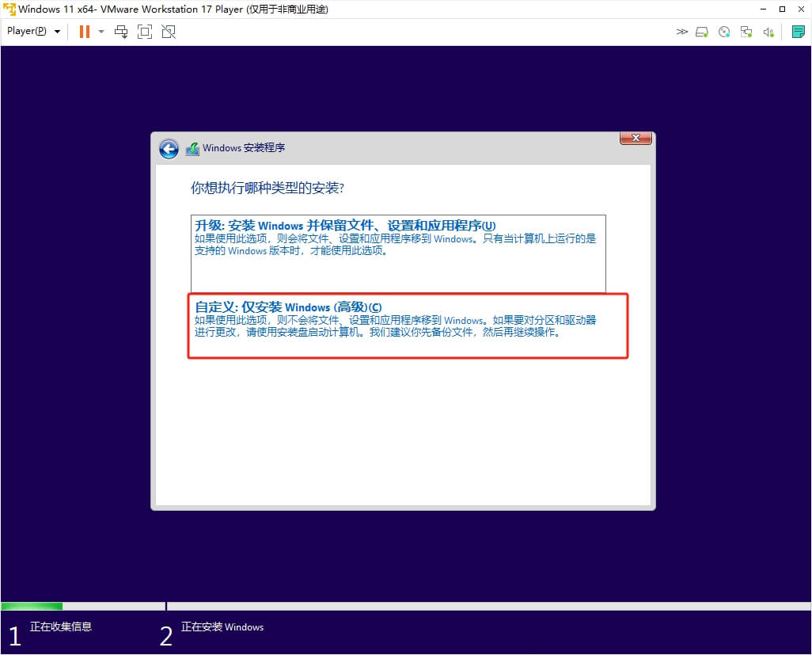The image size is (812, 655).
Task: Toggle the Unity mode icon
Action: (x=168, y=32)
